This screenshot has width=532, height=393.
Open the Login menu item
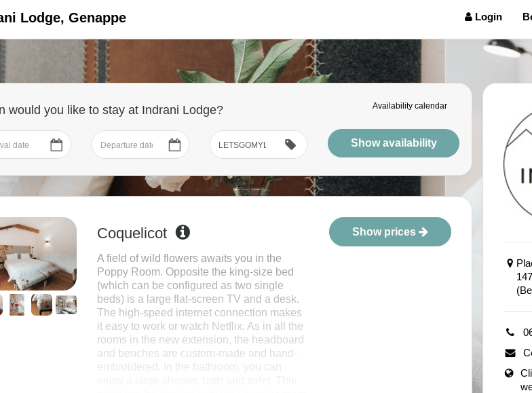pos(488,17)
